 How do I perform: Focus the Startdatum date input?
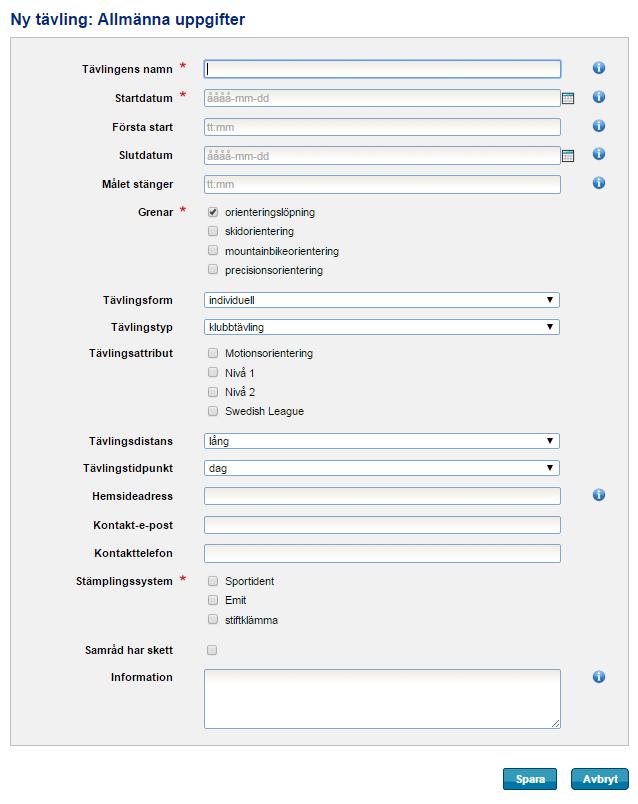382,98
